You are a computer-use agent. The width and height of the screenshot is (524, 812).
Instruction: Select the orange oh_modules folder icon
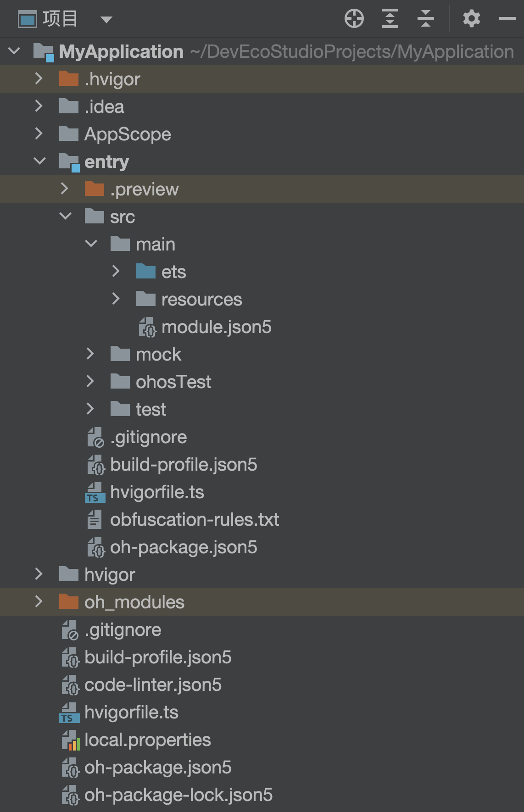69,601
